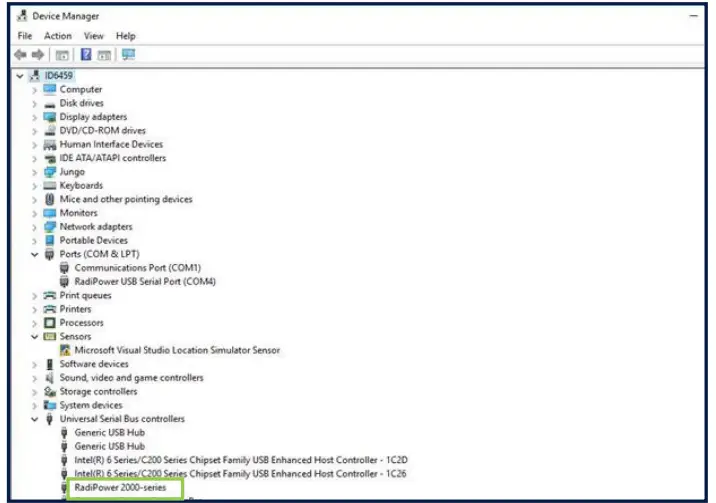Collapse the Universal Serial Bus controllers arrow
This screenshot has height=503, width=716.
pyautogui.click(x=34, y=419)
